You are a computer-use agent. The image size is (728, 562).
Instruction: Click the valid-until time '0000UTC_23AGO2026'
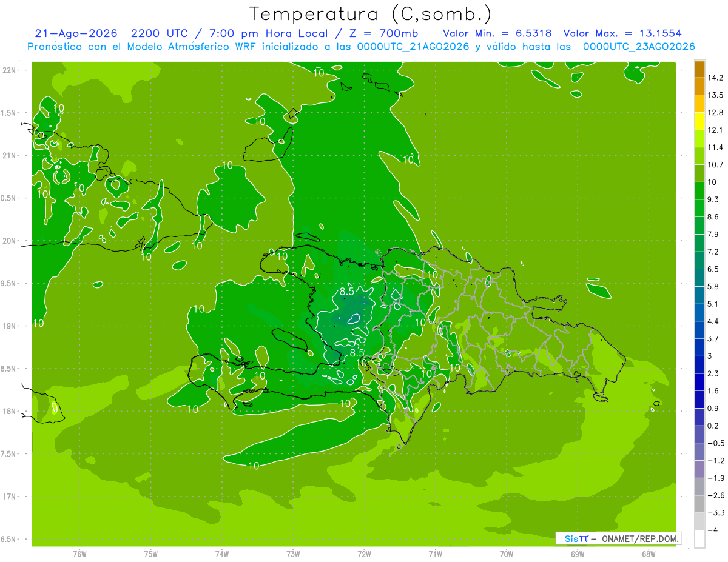pos(639,47)
